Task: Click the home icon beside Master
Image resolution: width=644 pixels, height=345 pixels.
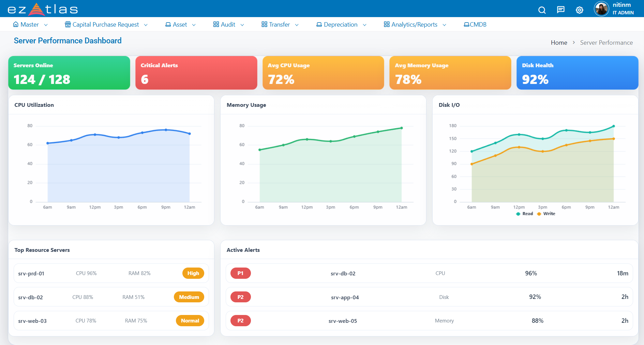Action: 16,25
